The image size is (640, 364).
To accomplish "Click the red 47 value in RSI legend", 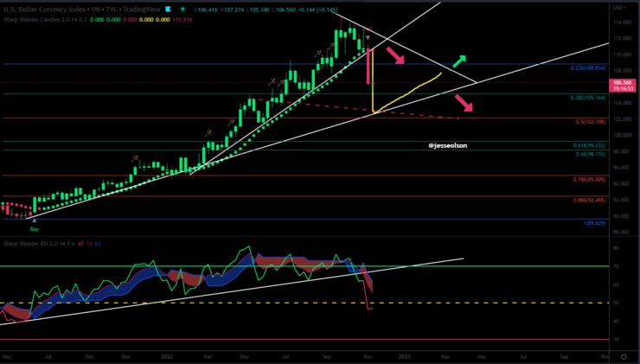I will (x=80, y=244).
